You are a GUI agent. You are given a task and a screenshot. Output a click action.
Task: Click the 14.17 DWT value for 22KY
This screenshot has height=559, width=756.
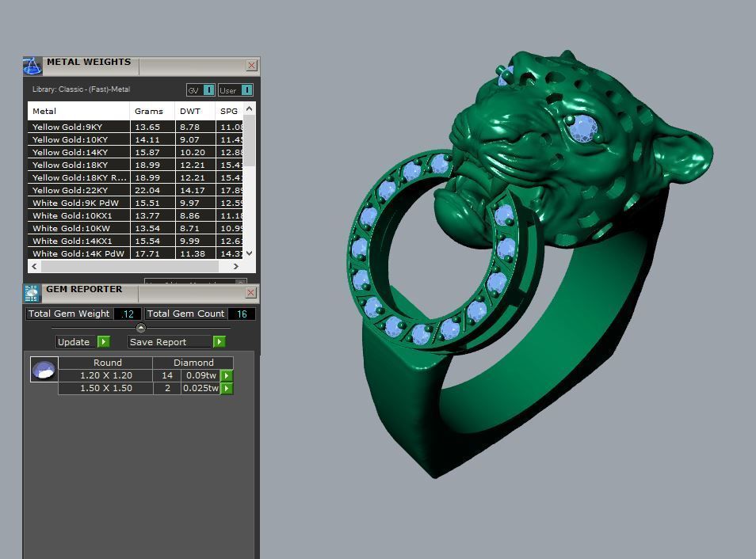(x=193, y=190)
